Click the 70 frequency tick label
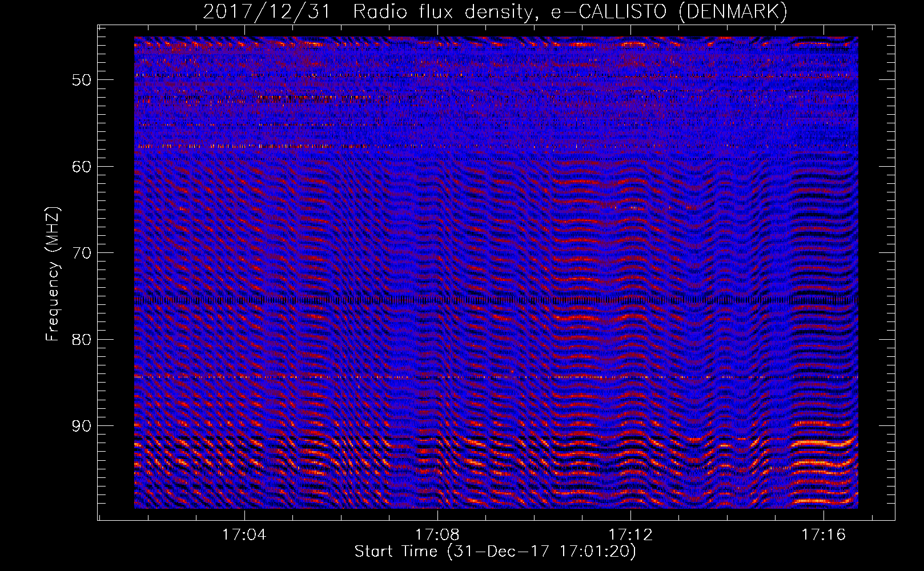The image size is (924, 571). pos(81,253)
